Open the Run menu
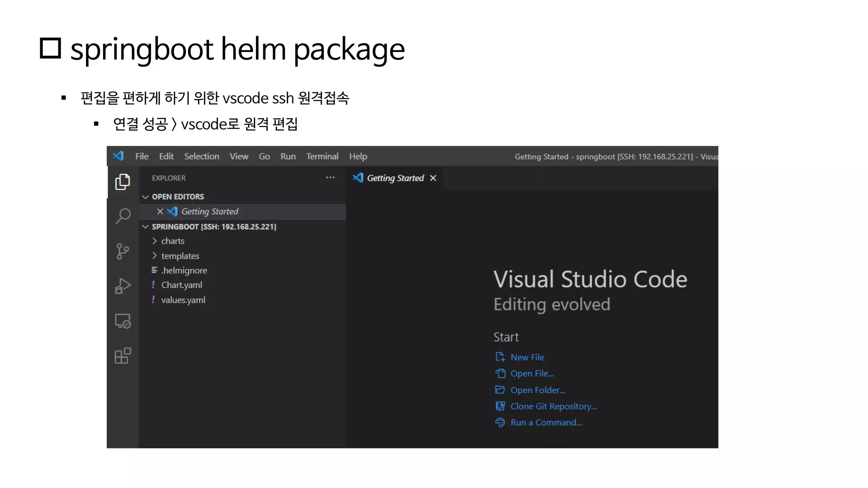The height and width of the screenshot is (488, 868). coord(288,156)
